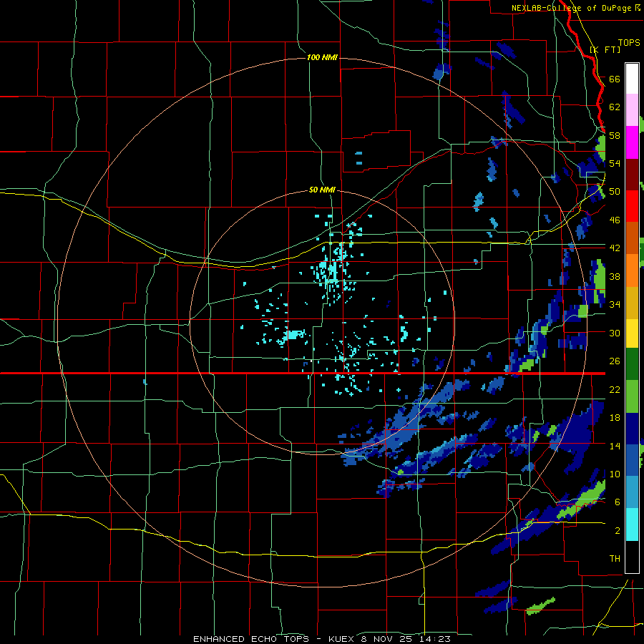Click the 46 legend value
Image resolution: width=644 pixels, height=644 pixels.
(x=615, y=220)
